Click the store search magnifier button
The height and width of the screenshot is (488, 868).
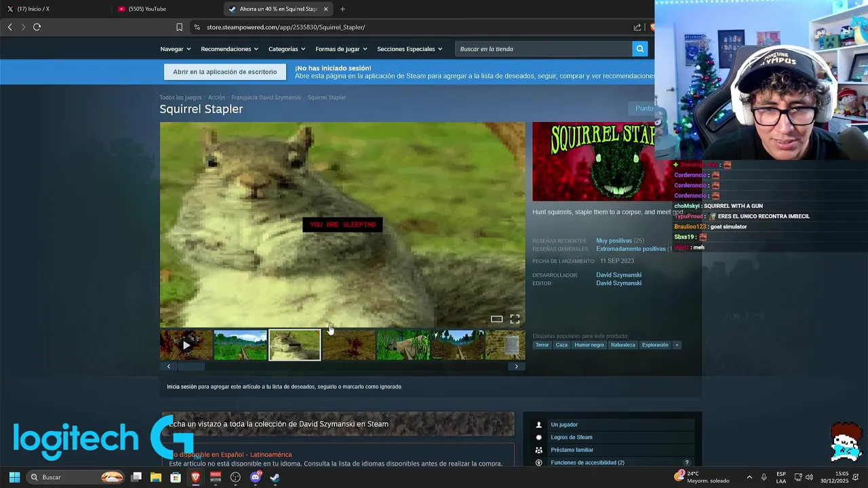[639, 49]
